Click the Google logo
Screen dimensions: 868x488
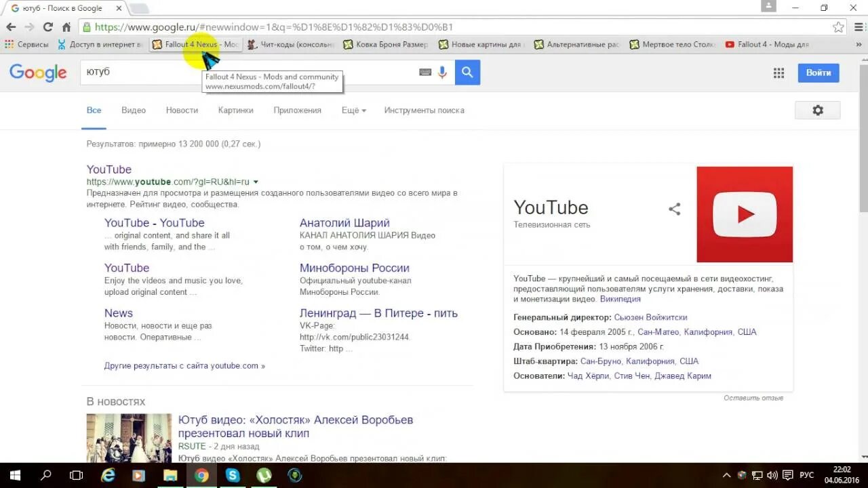coord(38,73)
